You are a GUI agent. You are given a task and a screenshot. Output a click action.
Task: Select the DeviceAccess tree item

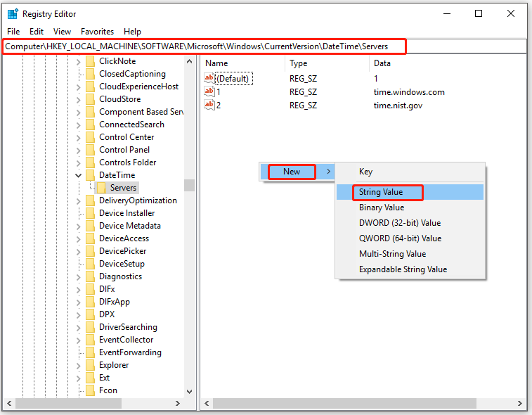click(x=124, y=238)
